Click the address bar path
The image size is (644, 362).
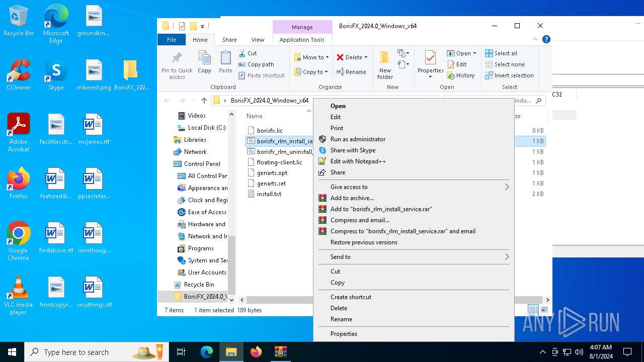[270, 101]
